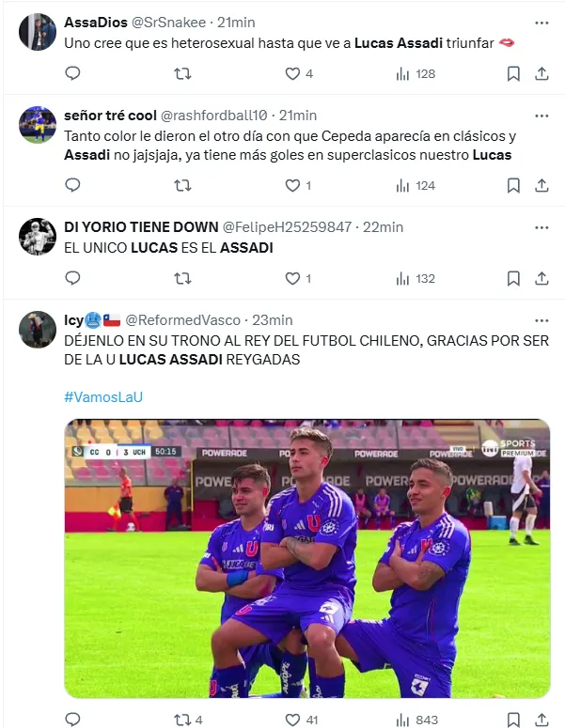Bookmark the Icy tweet with photo
Image resolution: width=565 pixels, height=728 pixels.
(513, 720)
